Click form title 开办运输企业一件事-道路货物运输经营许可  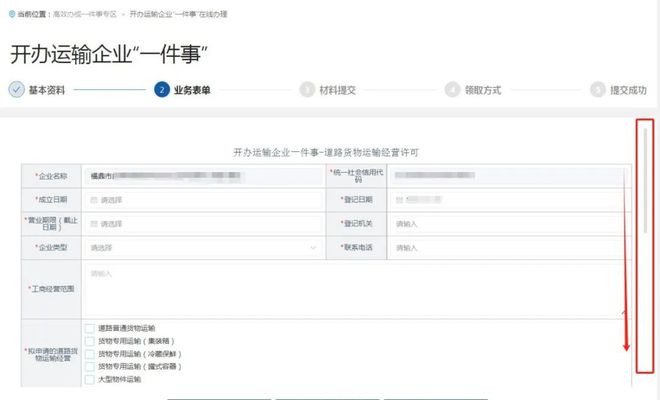tap(326, 152)
